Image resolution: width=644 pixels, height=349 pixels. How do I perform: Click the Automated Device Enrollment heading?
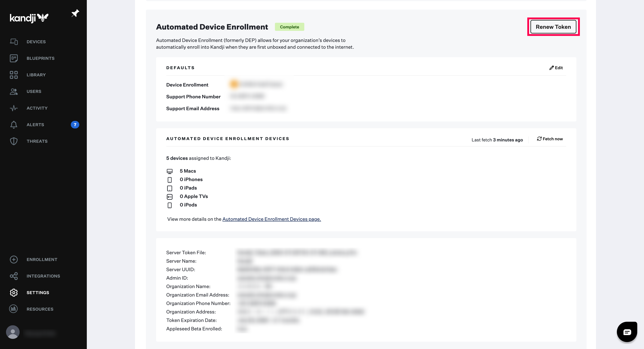point(212,27)
